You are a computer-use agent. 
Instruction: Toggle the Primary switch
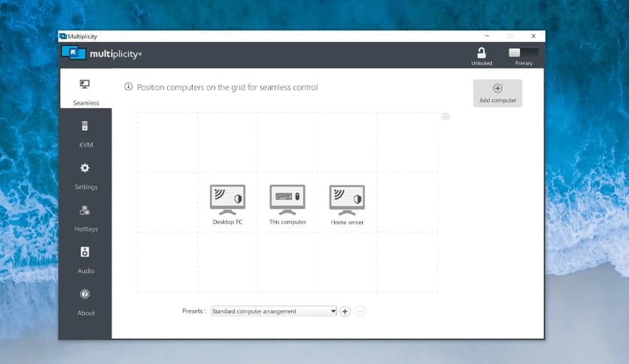pyautogui.click(x=524, y=53)
